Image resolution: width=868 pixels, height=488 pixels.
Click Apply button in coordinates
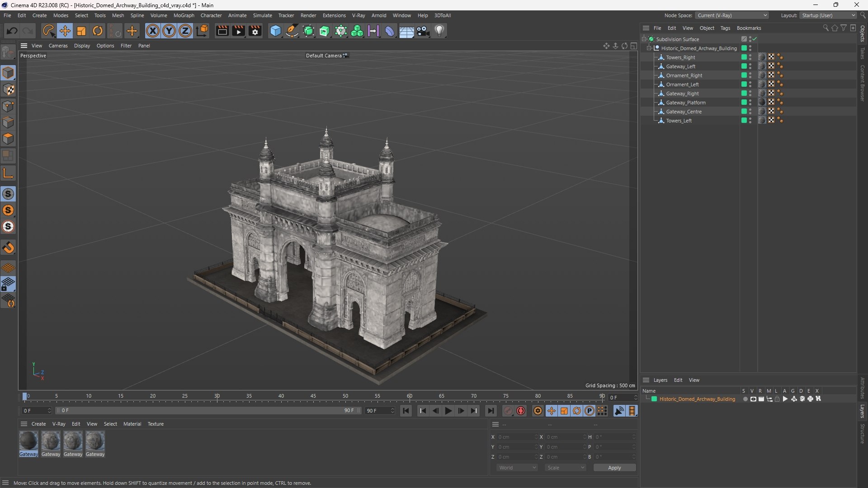tap(614, 468)
